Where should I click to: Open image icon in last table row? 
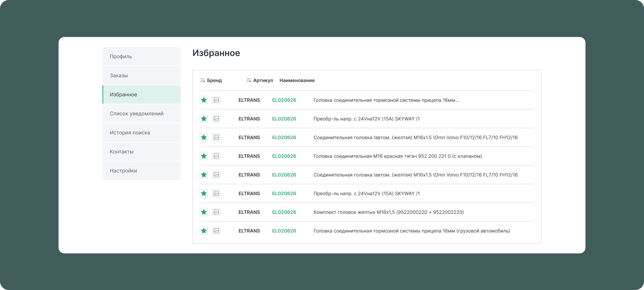(x=216, y=231)
